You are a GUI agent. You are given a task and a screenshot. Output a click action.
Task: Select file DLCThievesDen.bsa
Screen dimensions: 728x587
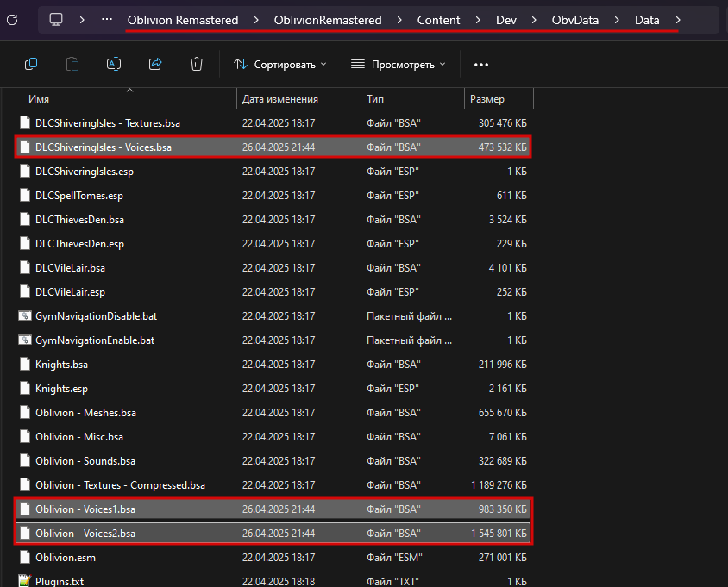click(273, 220)
